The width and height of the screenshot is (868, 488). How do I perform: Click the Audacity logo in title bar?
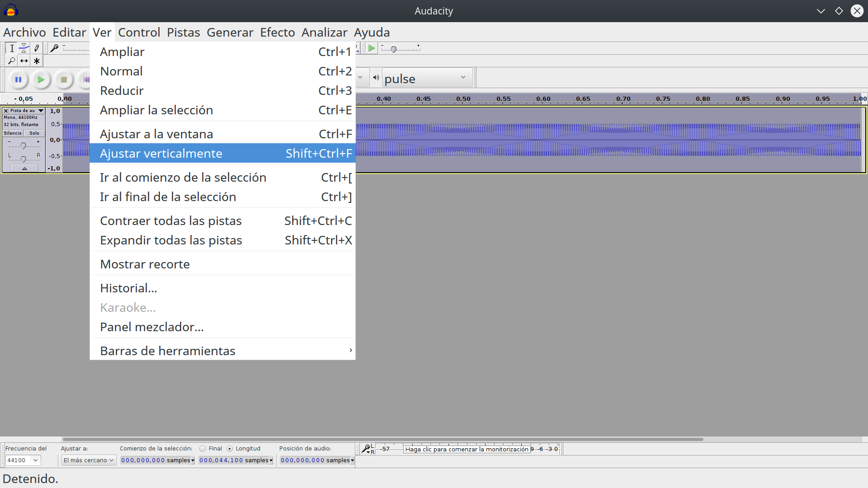click(10, 10)
